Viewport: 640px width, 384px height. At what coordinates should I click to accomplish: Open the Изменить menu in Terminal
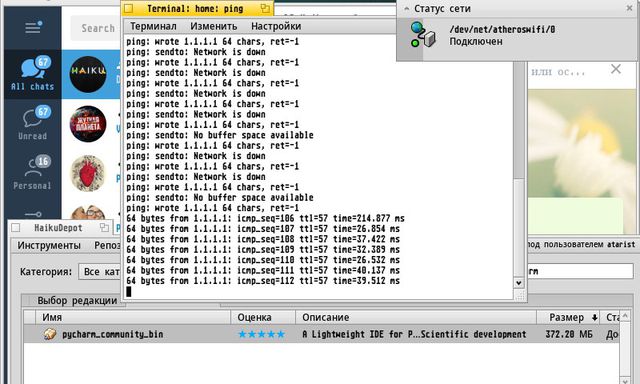coord(213,26)
